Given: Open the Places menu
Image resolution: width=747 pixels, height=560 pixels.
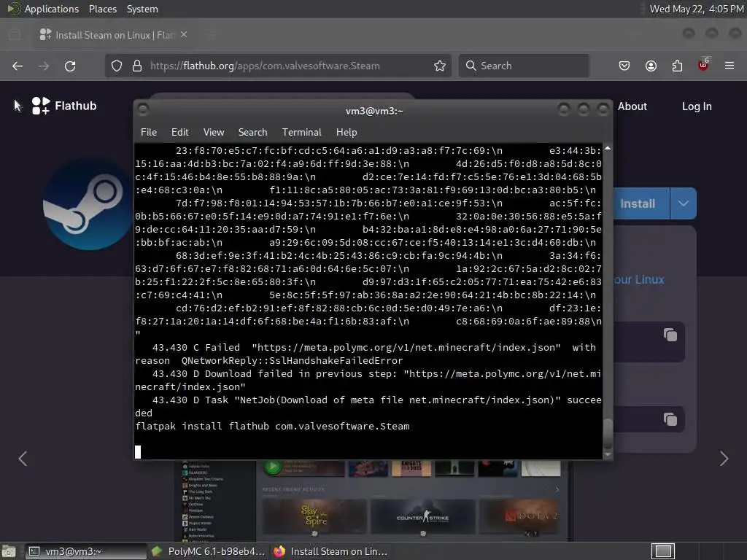Looking at the screenshot, I should 102,9.
